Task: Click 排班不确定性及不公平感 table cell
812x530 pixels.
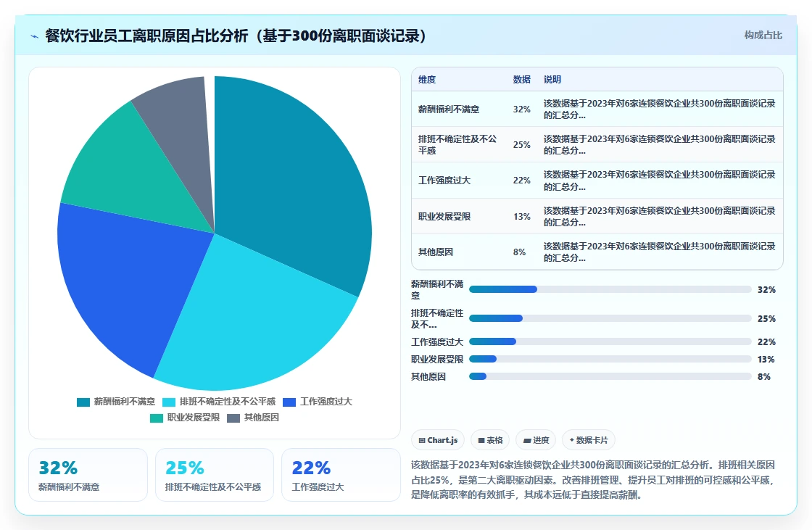Action: (457, 144)
